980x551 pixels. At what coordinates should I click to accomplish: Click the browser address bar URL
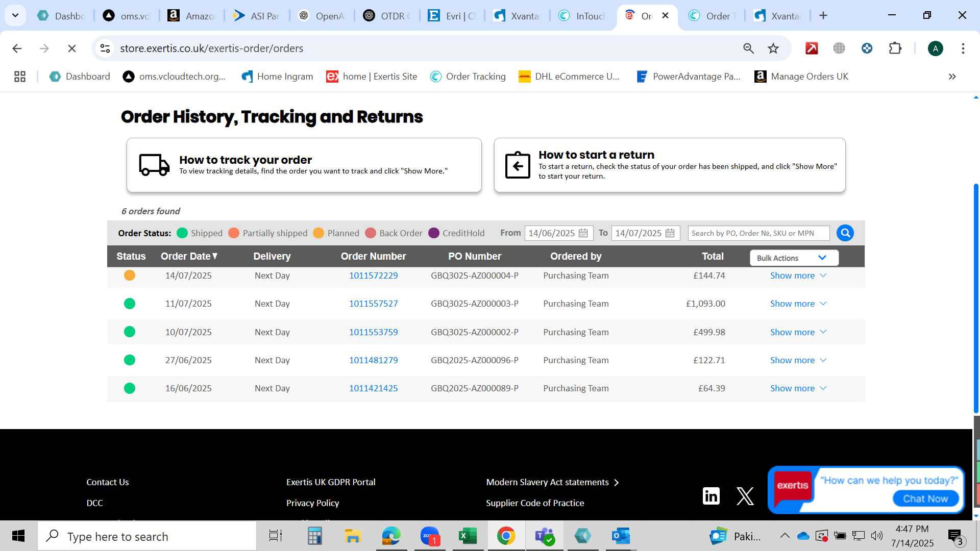click(x=211, y=48)
